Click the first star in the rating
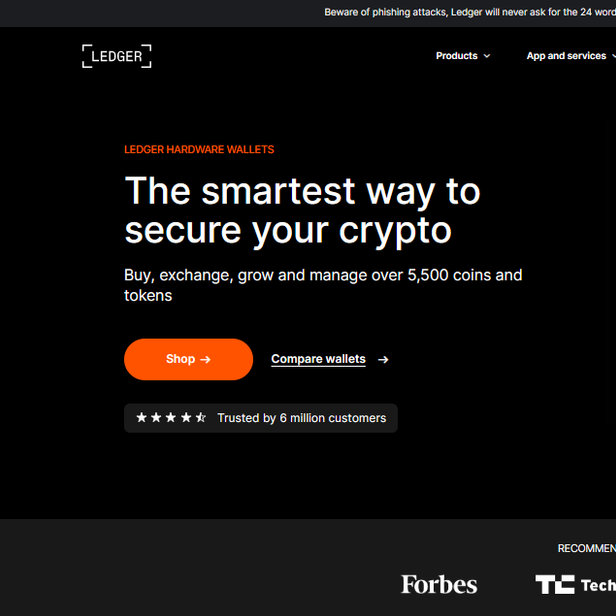This screenshot has width=616, height=616. [141, 418]
